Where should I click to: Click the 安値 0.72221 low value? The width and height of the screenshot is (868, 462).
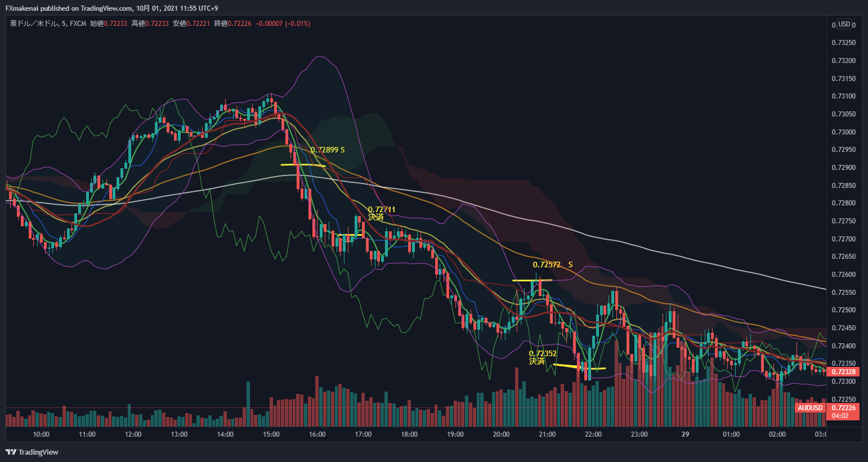point(191,24)
